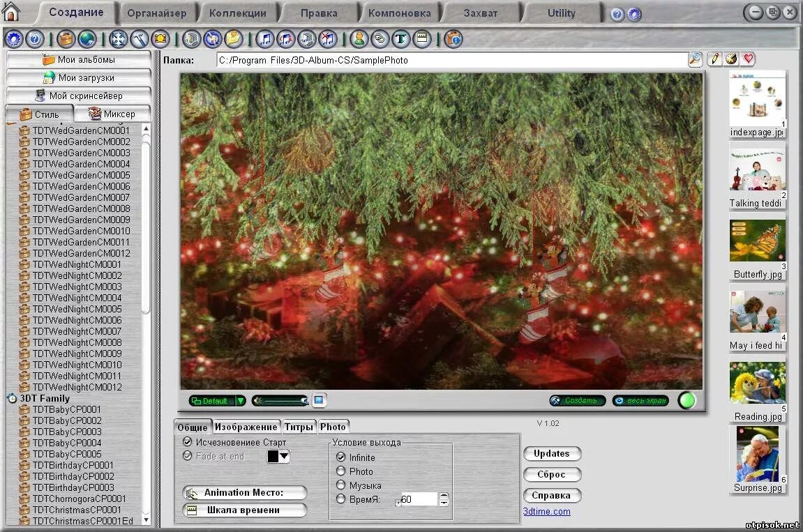Viewport: 803px width, 532px height.
Task: Click the letter T text icon
Action: tap(401, 39)
